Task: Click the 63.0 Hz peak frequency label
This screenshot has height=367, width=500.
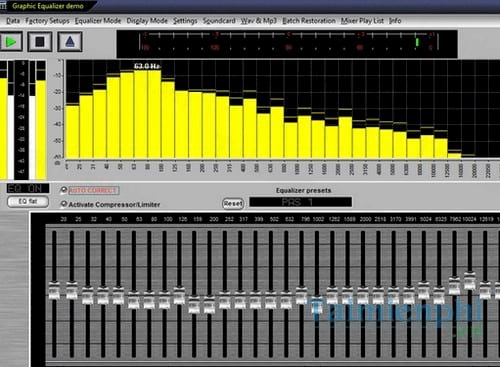Action: point(147,66)
